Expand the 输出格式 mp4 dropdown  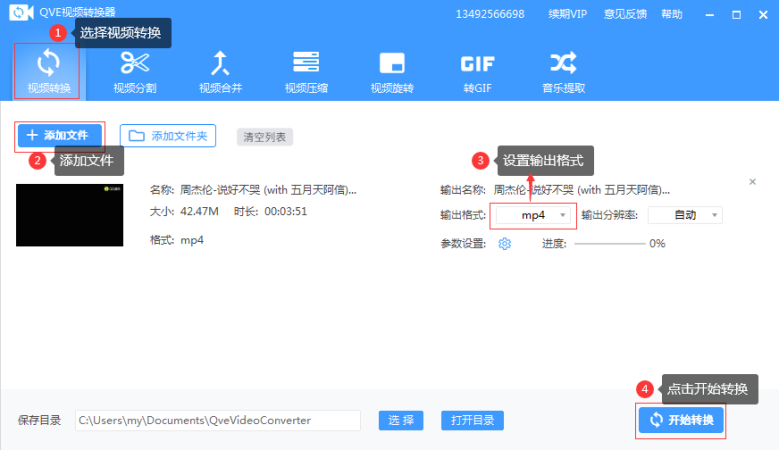pyautogui.click(x=533, y=215)
